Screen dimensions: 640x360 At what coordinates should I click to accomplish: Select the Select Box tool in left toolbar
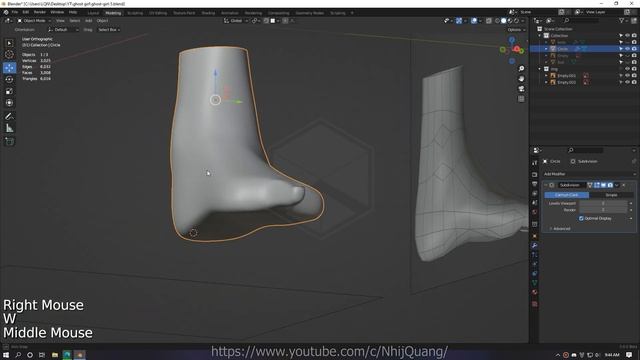tap(9, 43)
